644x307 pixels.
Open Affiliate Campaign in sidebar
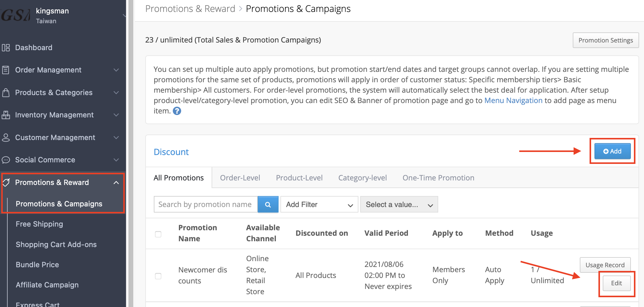click(x=47, y=285)
